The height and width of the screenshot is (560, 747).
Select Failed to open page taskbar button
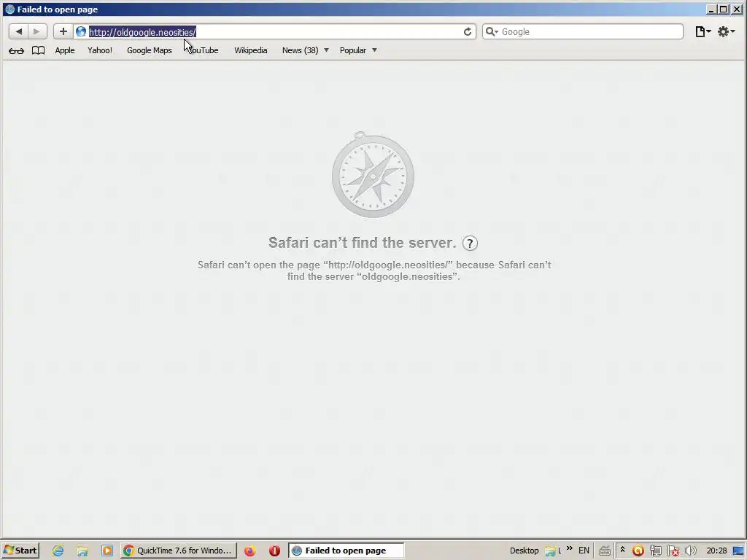(x=346, y=551)
